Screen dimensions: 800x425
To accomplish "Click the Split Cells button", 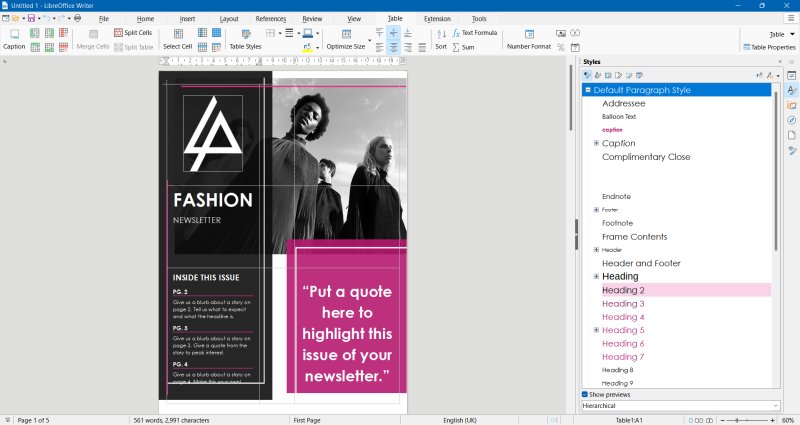I will tap(132, 33).
